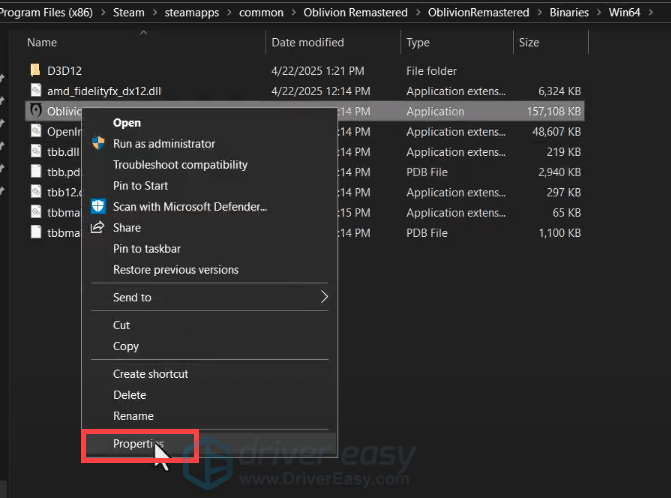Click the D3D12 folder icon
The width and height of the screenshot is (671, 498).
tap(35, 71)
